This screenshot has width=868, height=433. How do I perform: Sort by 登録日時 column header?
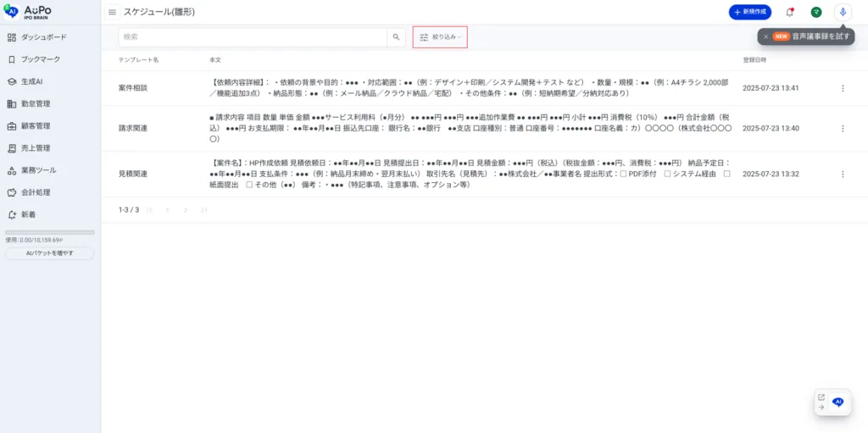754,59
